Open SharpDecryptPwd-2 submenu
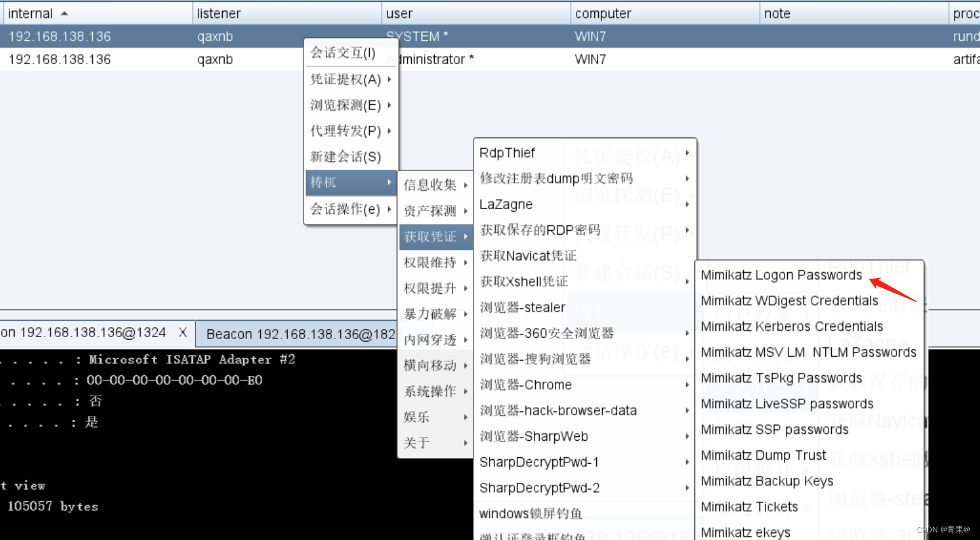This screenshot has width=980, height=540. (585, 488)
